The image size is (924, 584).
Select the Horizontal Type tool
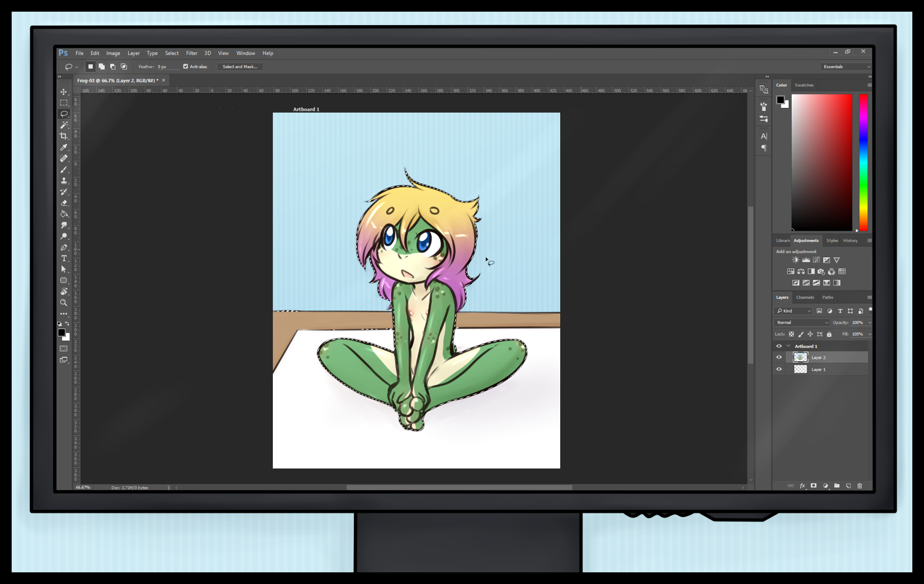click(64, 258)
